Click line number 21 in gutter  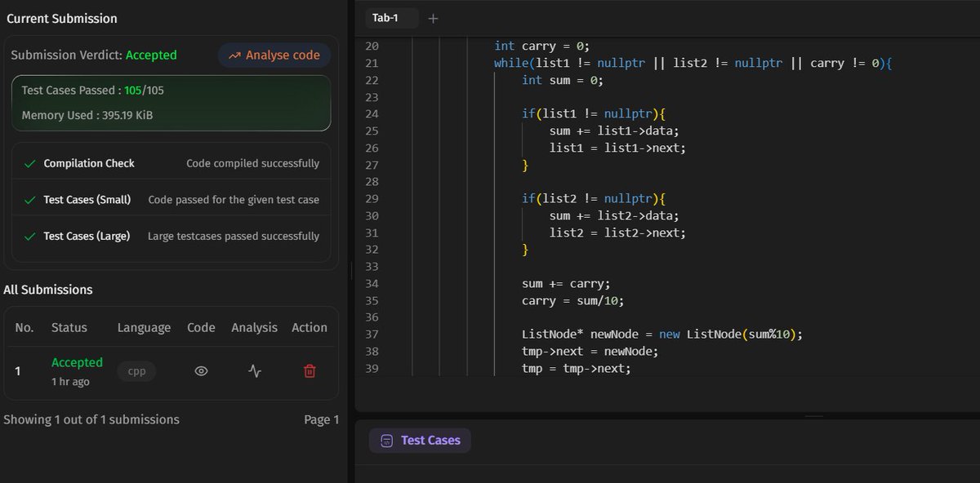[x=372, y=63]
